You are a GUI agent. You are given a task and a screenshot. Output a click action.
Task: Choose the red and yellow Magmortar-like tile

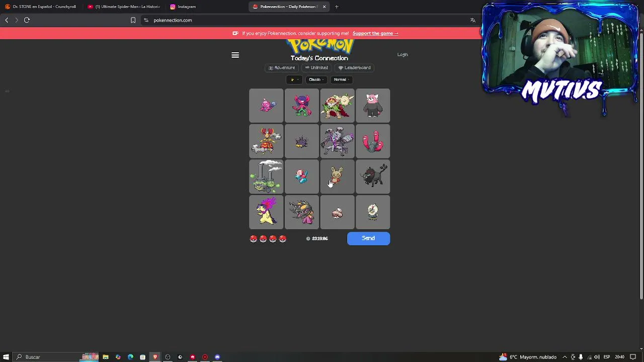pos(266,141)
